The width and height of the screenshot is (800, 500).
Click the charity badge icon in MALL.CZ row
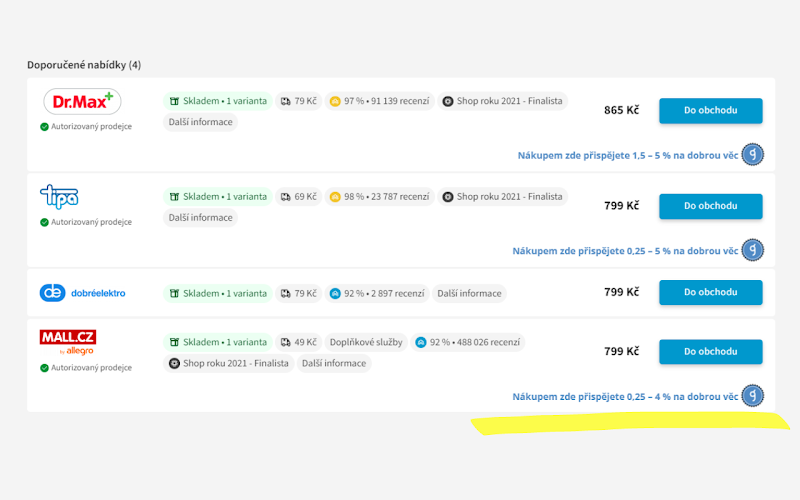[x=753, y=395]
